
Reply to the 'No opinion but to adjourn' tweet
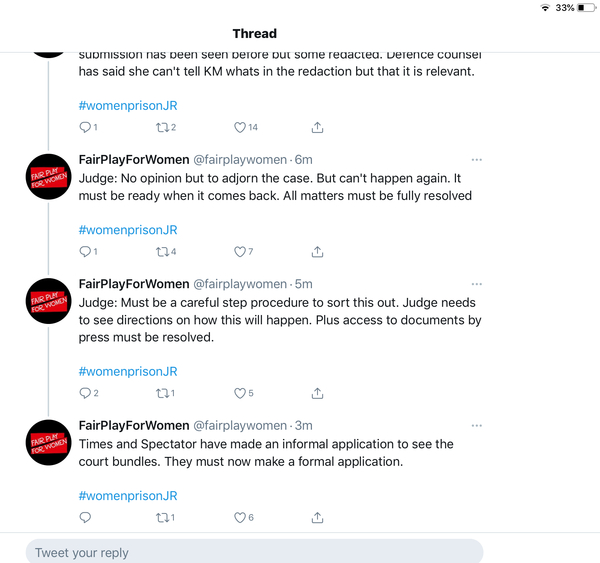pos(85,252)
